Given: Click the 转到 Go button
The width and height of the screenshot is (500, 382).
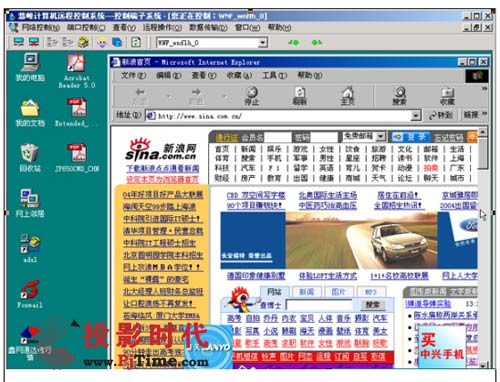Looking at the screenshot, I should [x=440, y=115].
